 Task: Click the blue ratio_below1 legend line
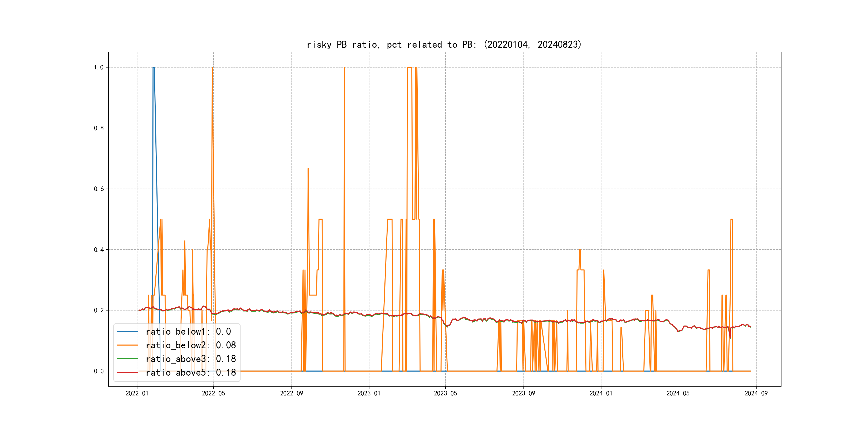coord(127,332)
